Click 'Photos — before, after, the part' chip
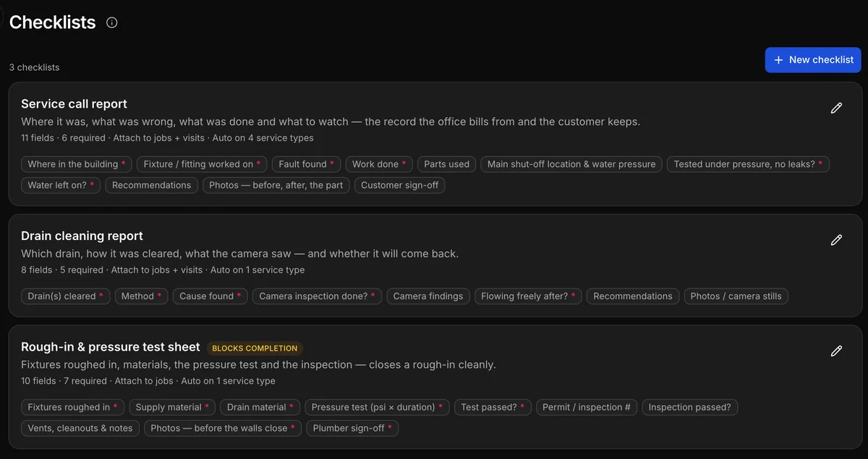 (276, 185)
